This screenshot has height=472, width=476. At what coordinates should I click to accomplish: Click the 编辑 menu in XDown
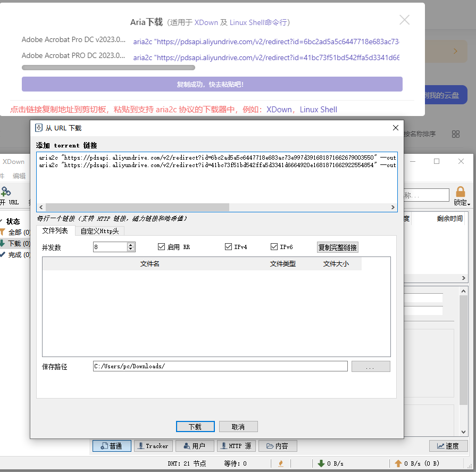coord(19,176)
